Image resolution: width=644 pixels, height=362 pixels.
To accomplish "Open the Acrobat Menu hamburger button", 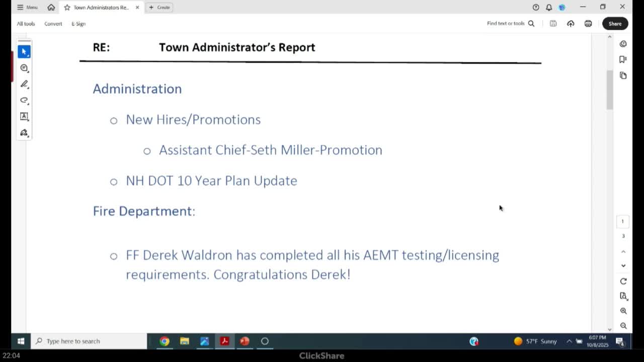I will coord(27,7).
